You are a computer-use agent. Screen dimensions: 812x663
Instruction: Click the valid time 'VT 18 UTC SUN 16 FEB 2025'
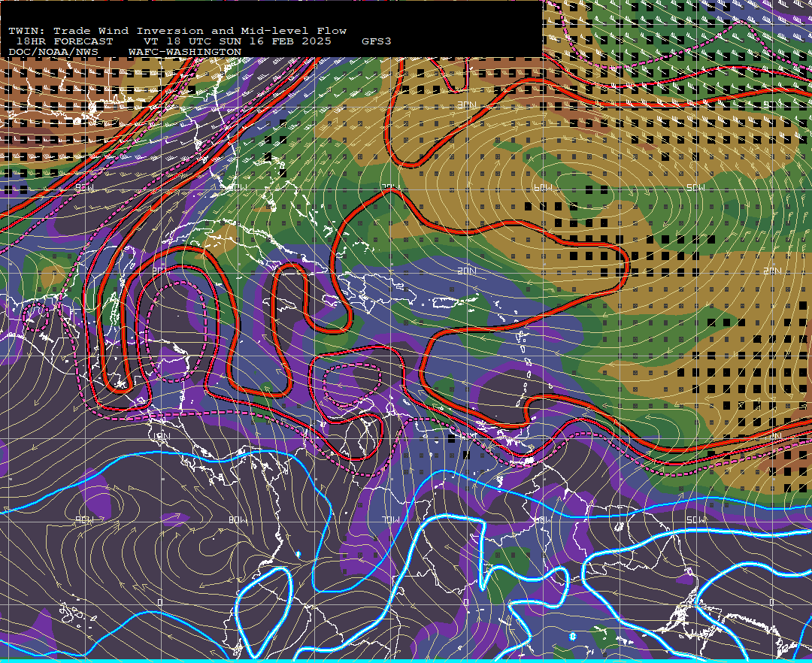[237, 41]
